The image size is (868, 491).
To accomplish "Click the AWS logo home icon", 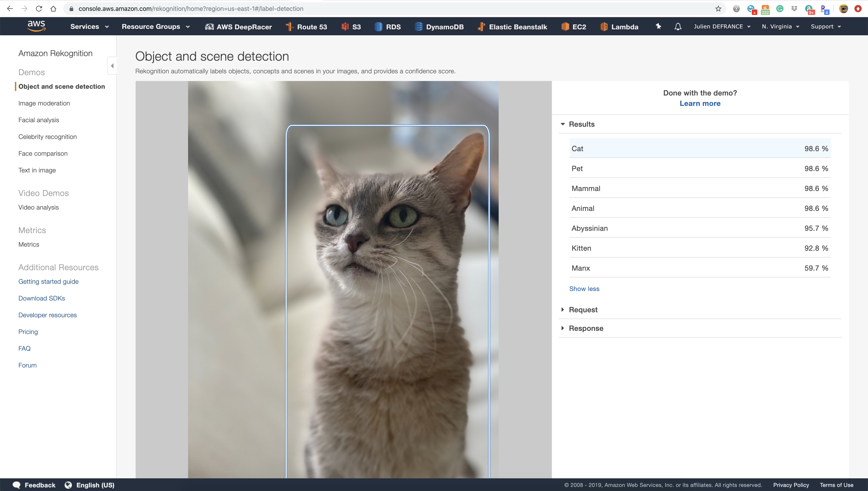I will (x=36, y=26).
